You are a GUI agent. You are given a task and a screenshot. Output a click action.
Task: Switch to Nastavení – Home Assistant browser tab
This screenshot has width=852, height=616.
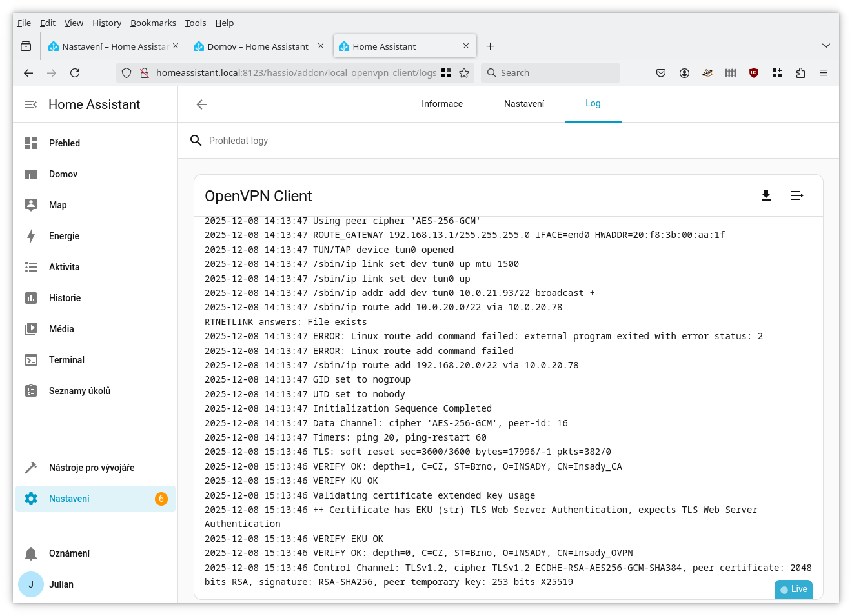pos(114,46)
